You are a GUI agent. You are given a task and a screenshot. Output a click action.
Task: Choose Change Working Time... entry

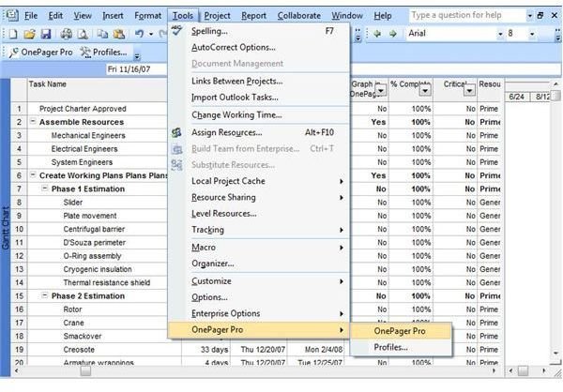click(x=259, y=114)
